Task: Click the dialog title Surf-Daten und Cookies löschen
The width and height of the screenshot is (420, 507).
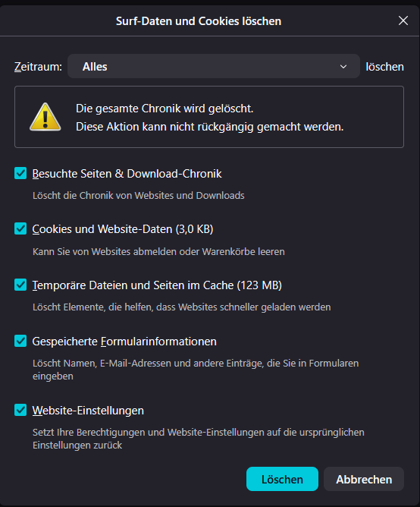Action: click(x=199, y=21)
